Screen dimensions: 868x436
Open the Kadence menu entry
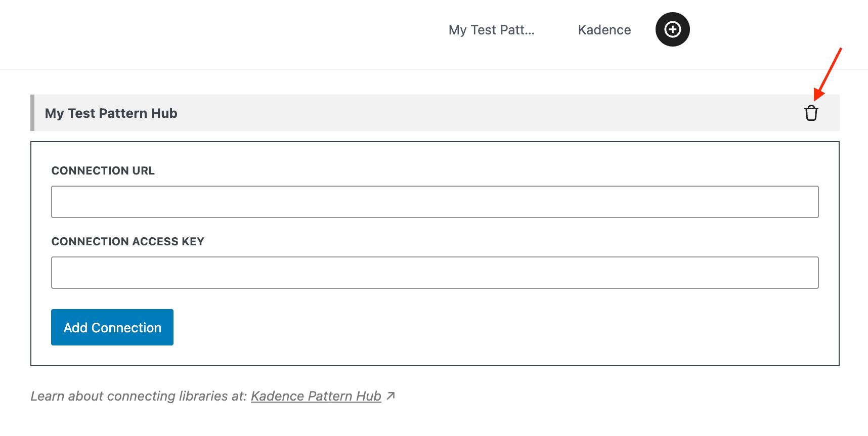click(x=604, y=30)
